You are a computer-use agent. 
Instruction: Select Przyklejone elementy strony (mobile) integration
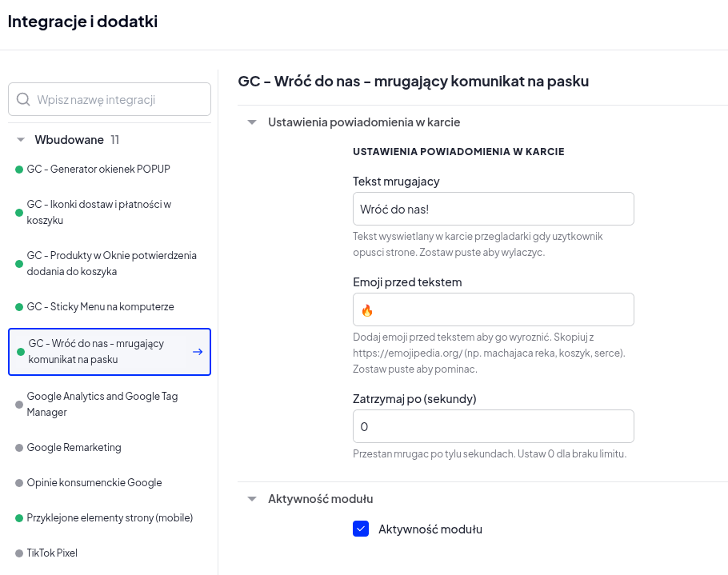110,518
